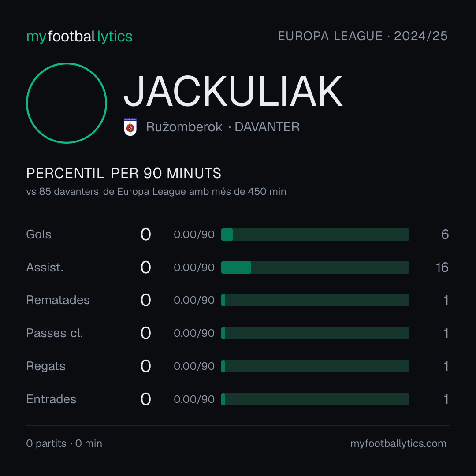Viewport: 476px width, 476px height.
Task: Click the DAVANTER position label
Action: (267, 127)
